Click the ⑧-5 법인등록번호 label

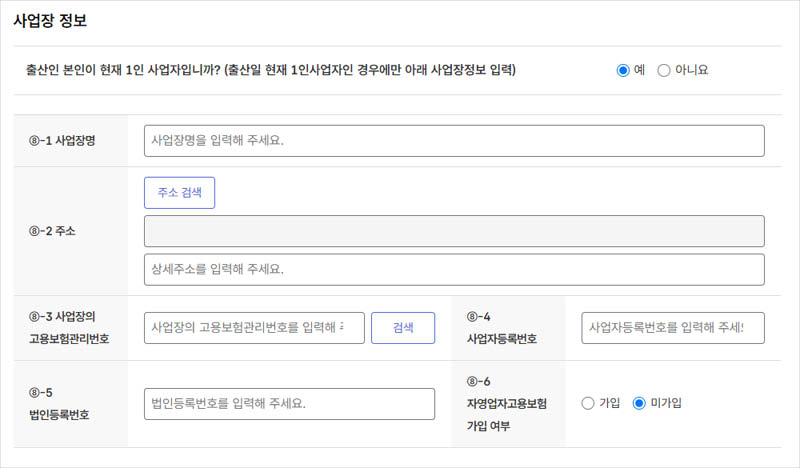click(59, 404)
